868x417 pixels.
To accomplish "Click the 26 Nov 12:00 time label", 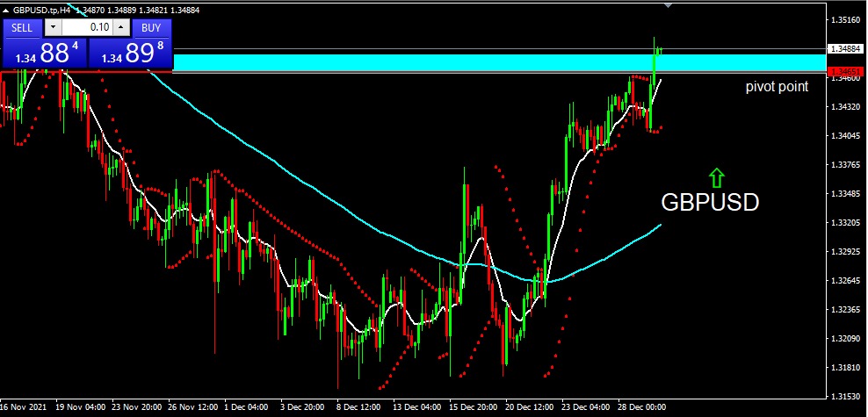I will tap(192, 407).
